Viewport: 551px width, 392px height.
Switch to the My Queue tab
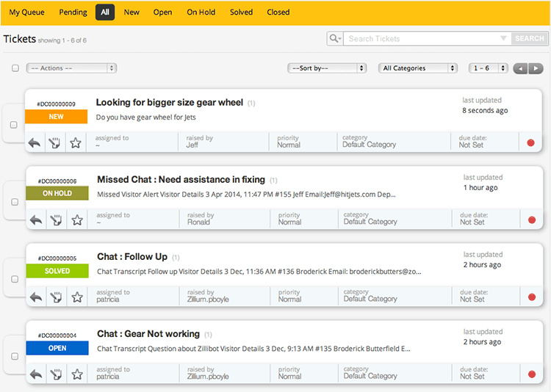click(x=26, y=12)
